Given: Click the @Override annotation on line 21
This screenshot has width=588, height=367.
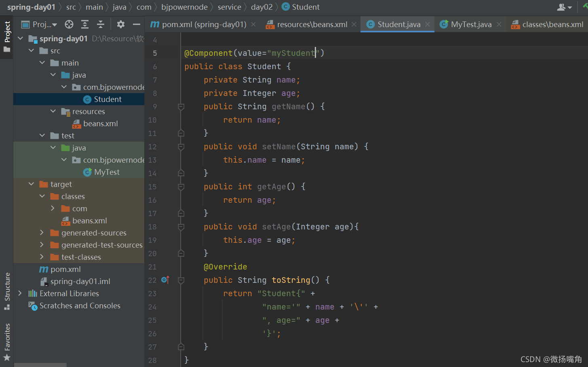Looking at the screenshot, I should pos(226,267).
